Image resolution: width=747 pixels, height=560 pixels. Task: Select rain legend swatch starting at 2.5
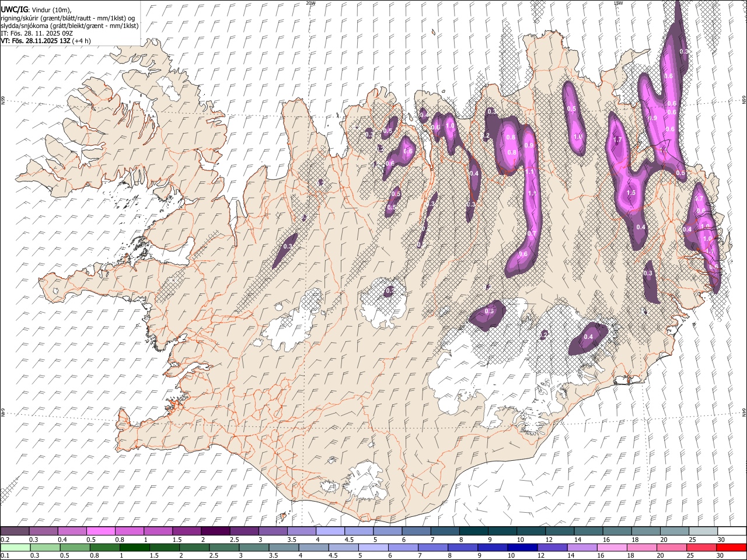[225, 548]
